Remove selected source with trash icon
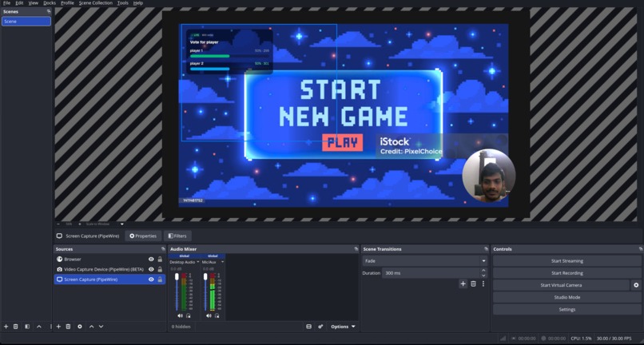This screenshot has width=644, height=345. coord(68,327)
